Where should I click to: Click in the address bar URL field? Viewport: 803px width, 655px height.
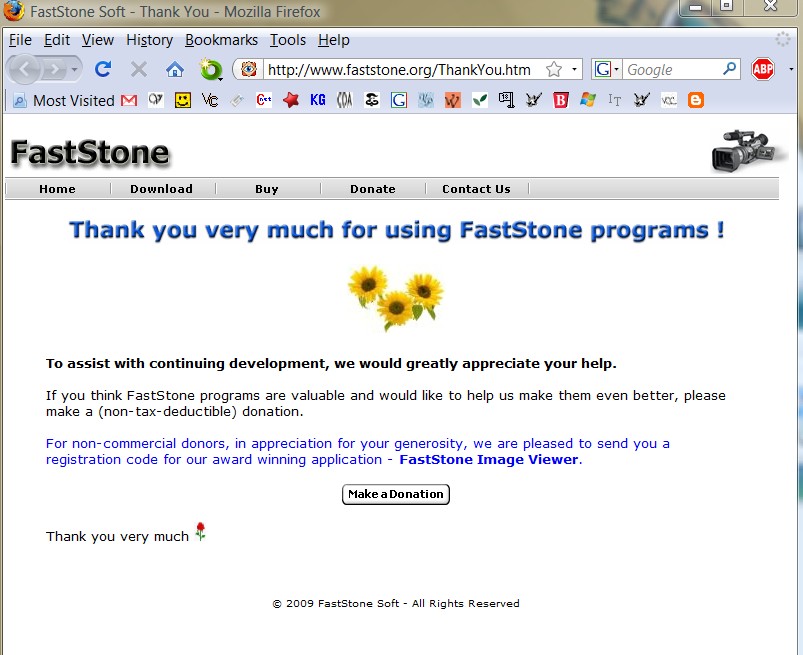(x=399, y=69)
